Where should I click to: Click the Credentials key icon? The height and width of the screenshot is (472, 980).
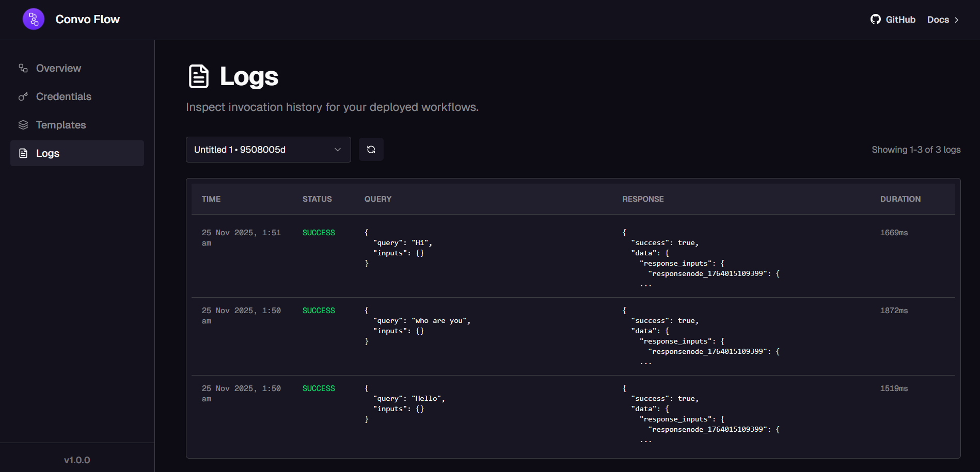click(23, 96)
